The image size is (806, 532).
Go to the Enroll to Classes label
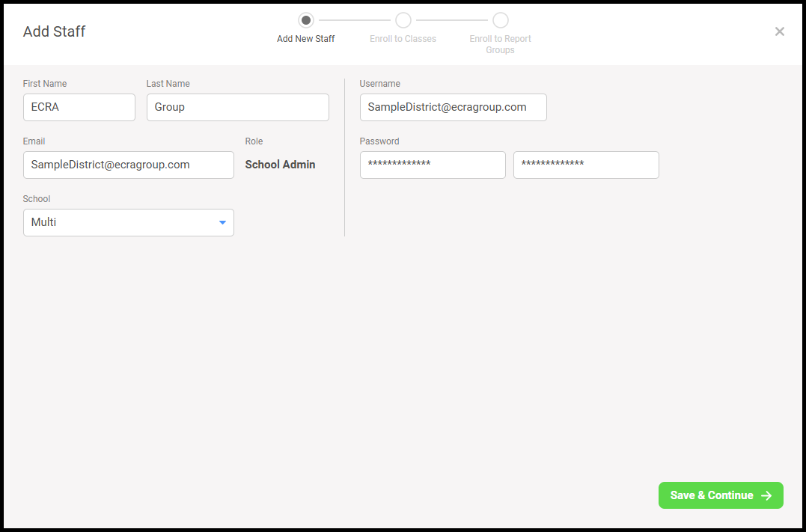pyautogui.click(x=403, y=39)
